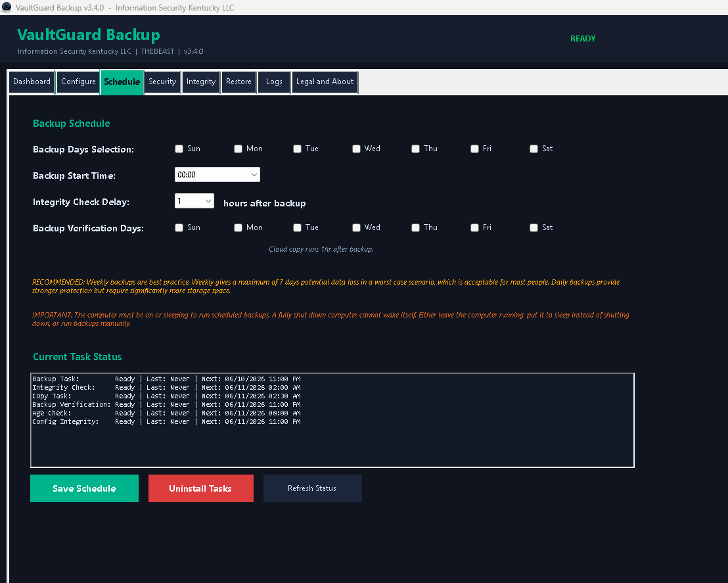The width and height of the screenshot is (728, 583).
Task: Check Sun in Backup Verification Days
Action: [179, 227]
